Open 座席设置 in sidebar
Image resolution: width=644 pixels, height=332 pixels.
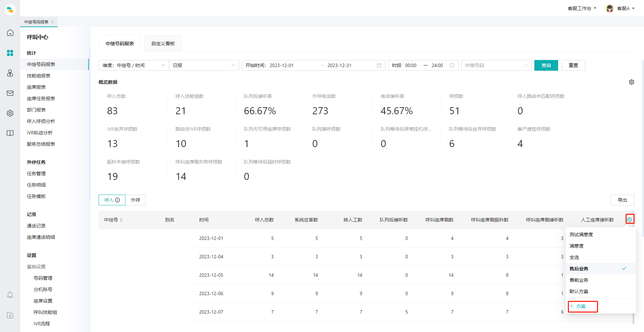pyautogui.click(x=43, y=301)
